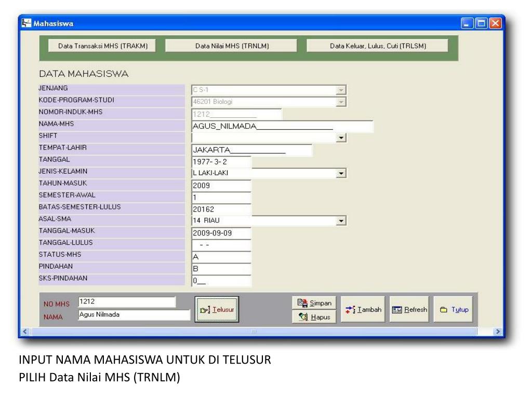
Task: Open Data Transaksi MHS (TRAKM)
Action: tap(102, 46)
